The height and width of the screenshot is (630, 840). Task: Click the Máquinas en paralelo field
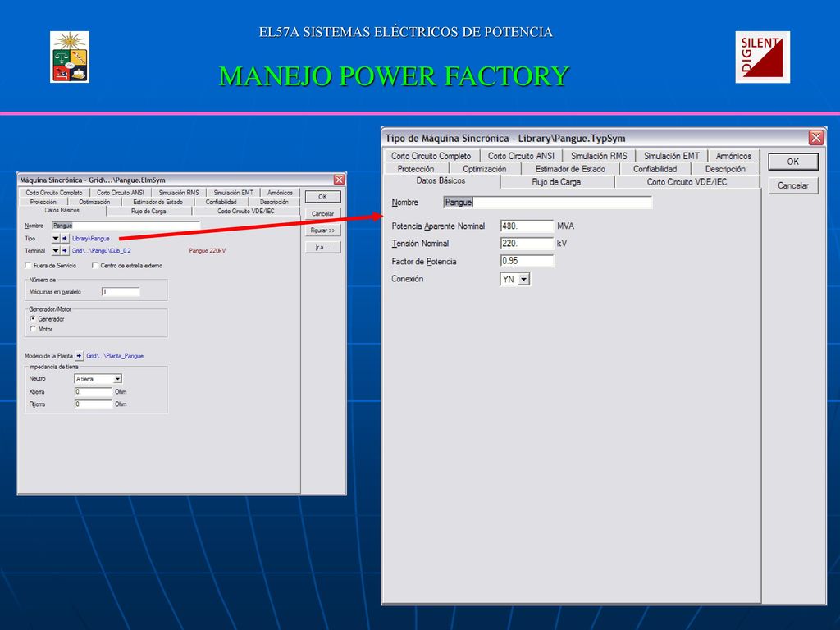(121, 292)
